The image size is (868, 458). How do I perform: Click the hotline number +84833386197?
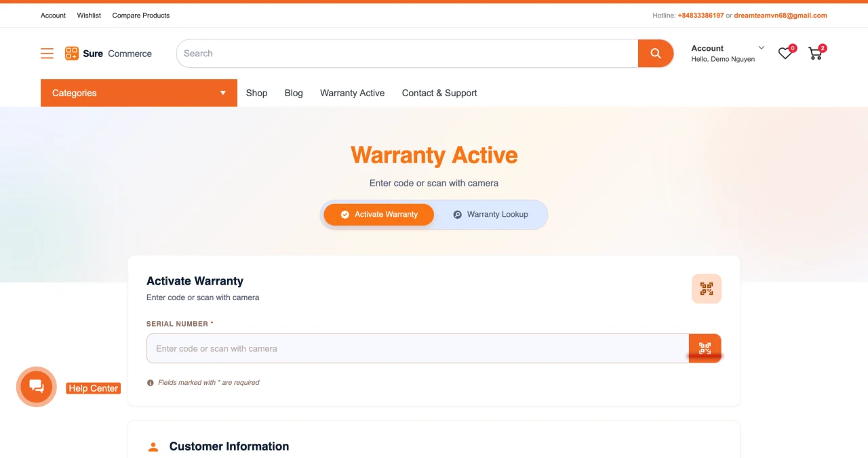point(701,16)
